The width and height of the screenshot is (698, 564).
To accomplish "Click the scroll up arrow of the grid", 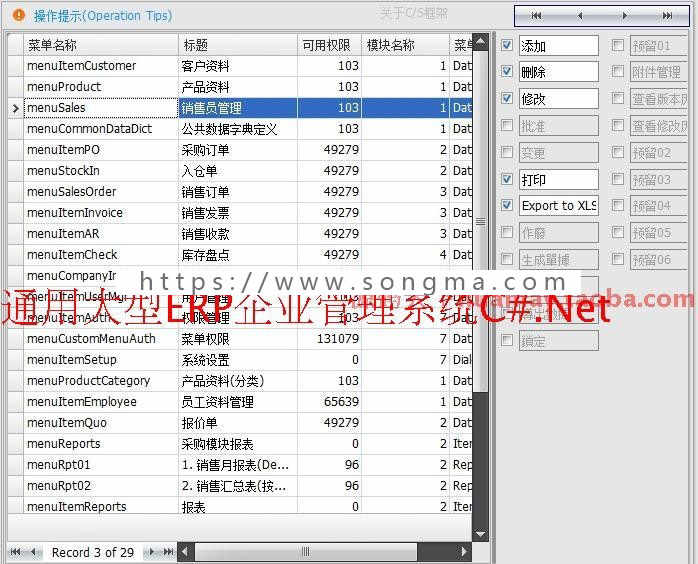I will (480, 42).
